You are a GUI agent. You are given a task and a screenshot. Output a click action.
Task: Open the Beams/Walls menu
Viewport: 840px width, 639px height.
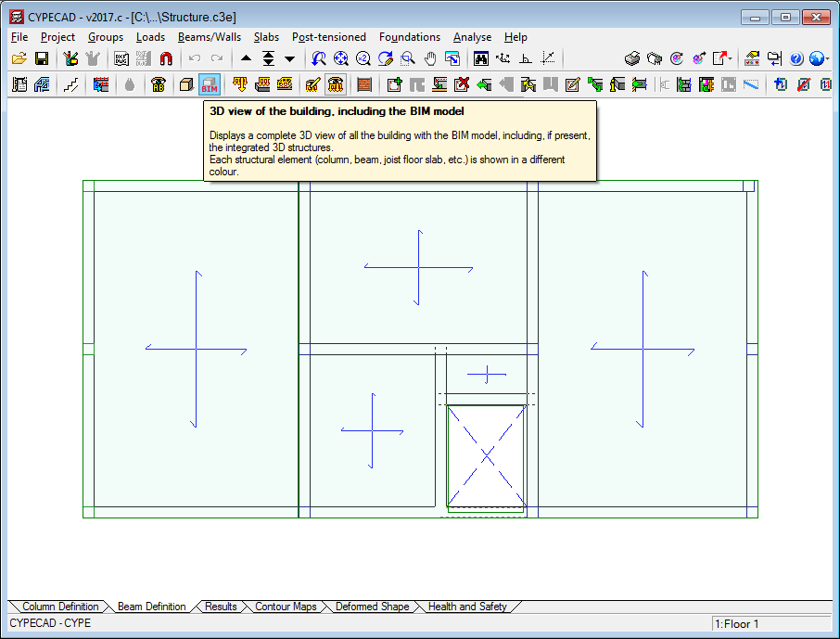[x=209, y=37]
